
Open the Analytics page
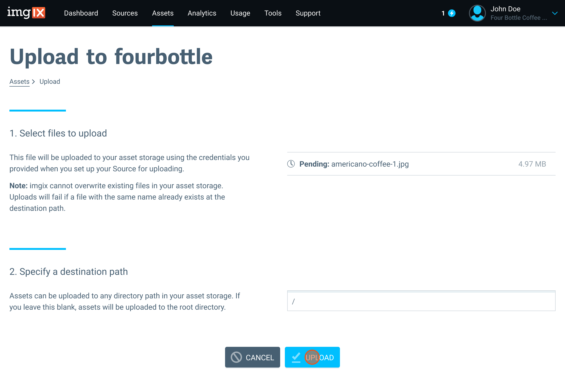point(202,13)
